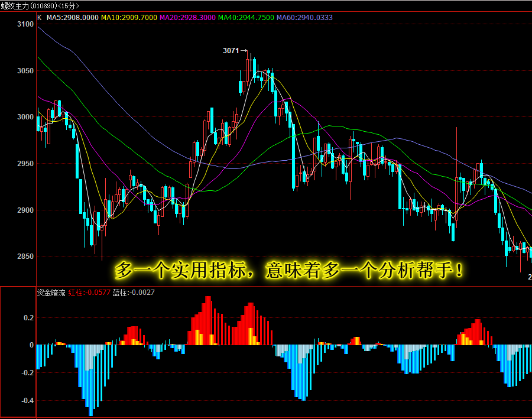This screenshot has width=532, height=419.
Task: Click the MA20:2928.3000 legend value
Action: click(x=187, y=18)
